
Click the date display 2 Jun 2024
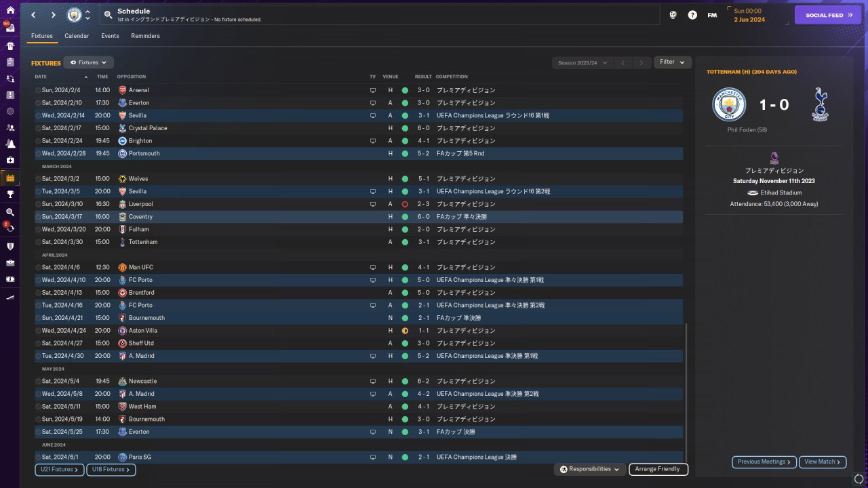749,20
